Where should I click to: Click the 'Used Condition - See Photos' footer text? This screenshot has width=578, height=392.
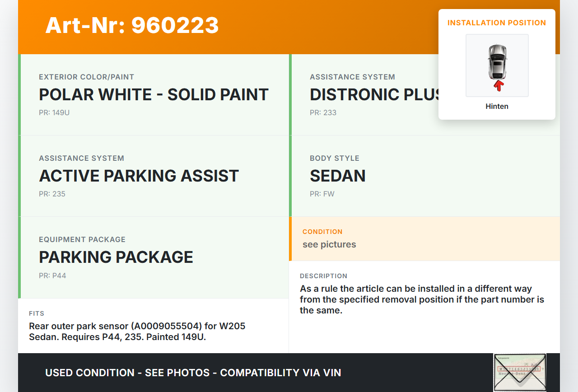193,373
